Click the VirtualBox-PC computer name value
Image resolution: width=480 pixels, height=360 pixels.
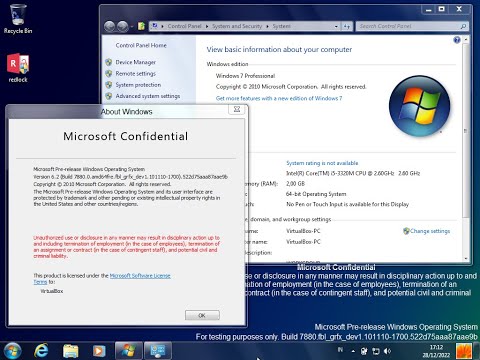[x=303, y=231]
